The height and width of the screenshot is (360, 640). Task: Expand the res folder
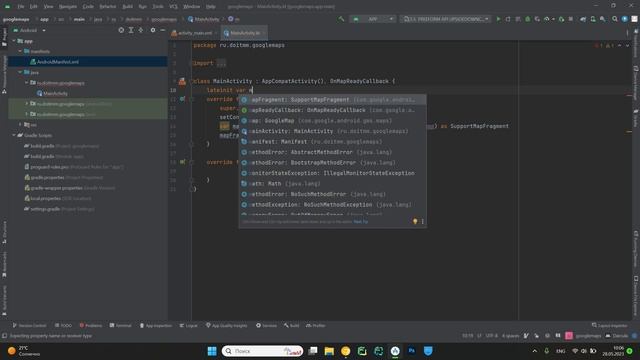pyautogui.click(x=20, y=124)
